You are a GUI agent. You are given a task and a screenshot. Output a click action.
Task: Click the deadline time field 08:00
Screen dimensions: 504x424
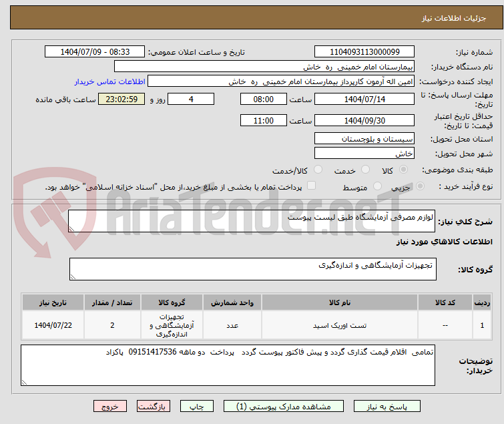pyautogui.click(x=263, y=99)
